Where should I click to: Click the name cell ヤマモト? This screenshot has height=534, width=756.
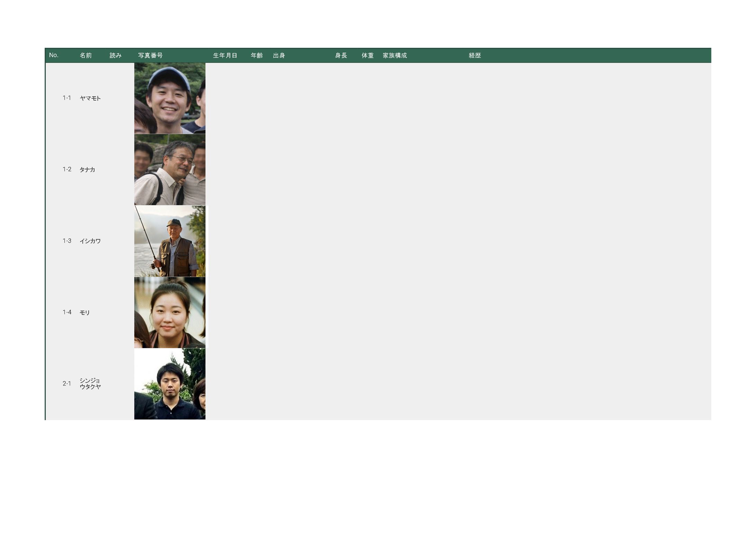pyautogui.click(x=90, y=98)
